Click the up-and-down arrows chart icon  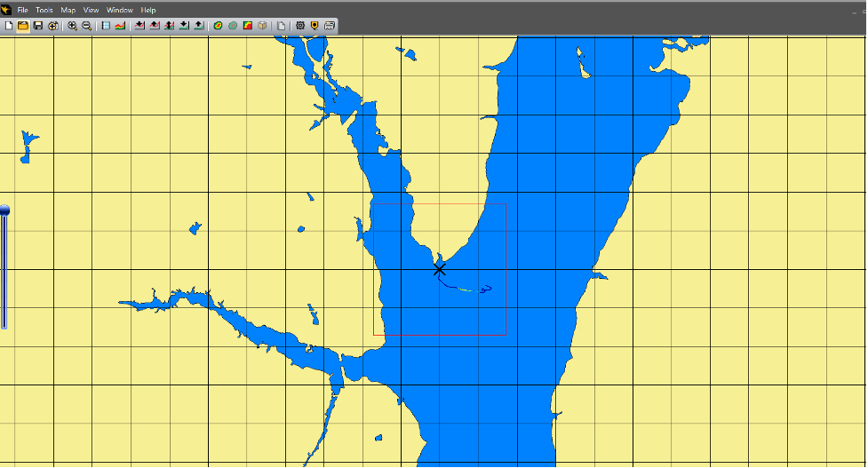coord(170,26)
